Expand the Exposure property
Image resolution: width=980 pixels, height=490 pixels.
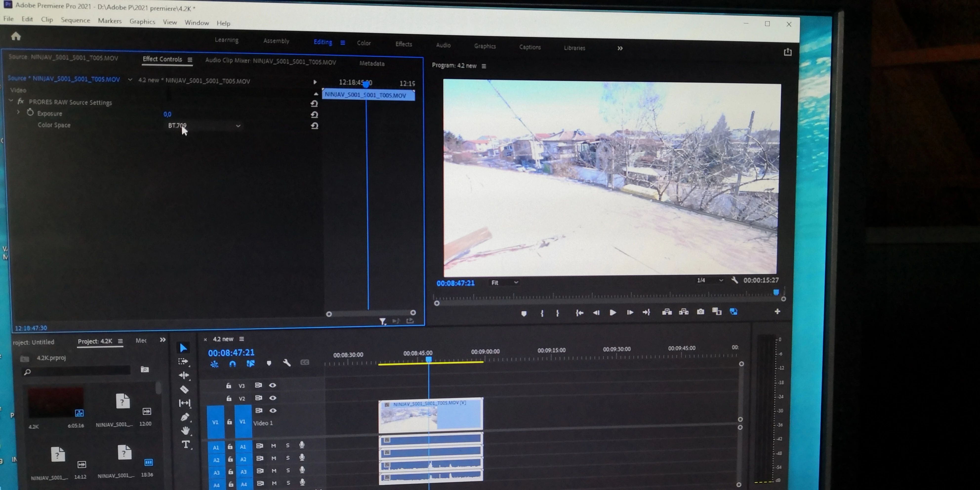tap(18, 112)
